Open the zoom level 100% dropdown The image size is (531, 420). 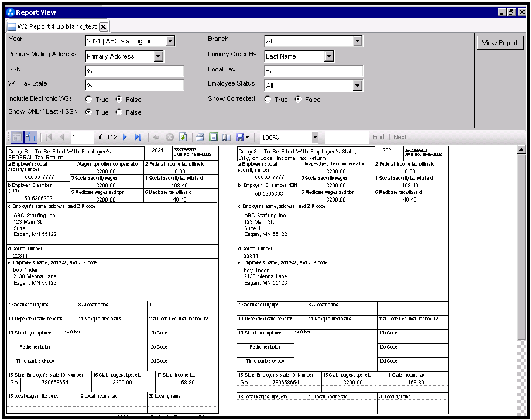pyautogui.click(x=315, y=137)
